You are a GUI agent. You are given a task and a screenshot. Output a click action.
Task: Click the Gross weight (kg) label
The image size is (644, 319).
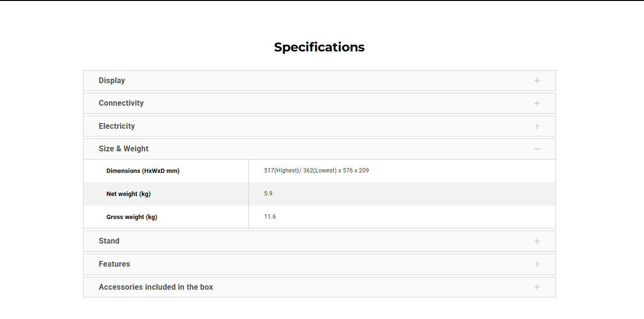coord(132,217)
